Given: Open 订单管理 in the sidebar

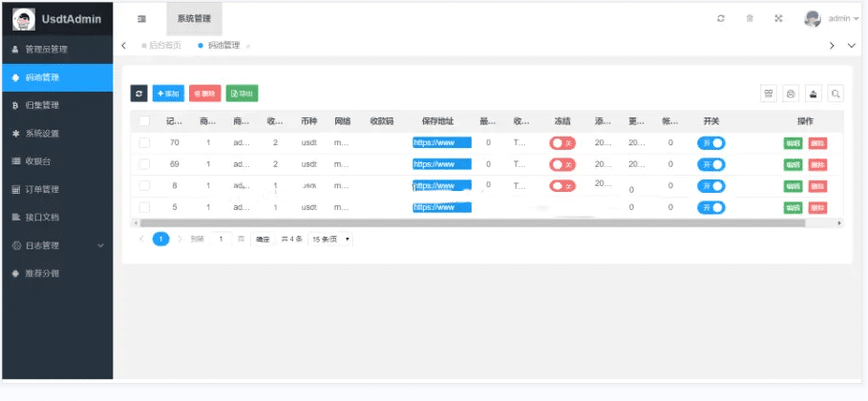Looking at the screenshot, I should [x=57, y=189].
